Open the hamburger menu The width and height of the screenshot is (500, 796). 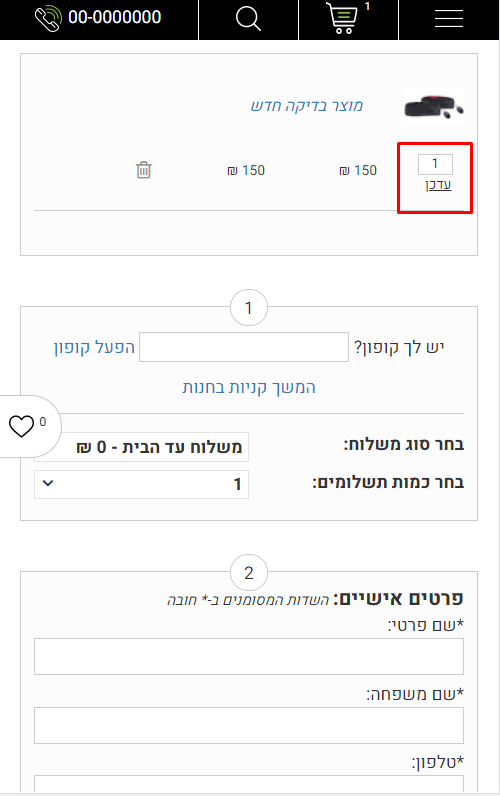pyautogui.click(x=449, y=19)
